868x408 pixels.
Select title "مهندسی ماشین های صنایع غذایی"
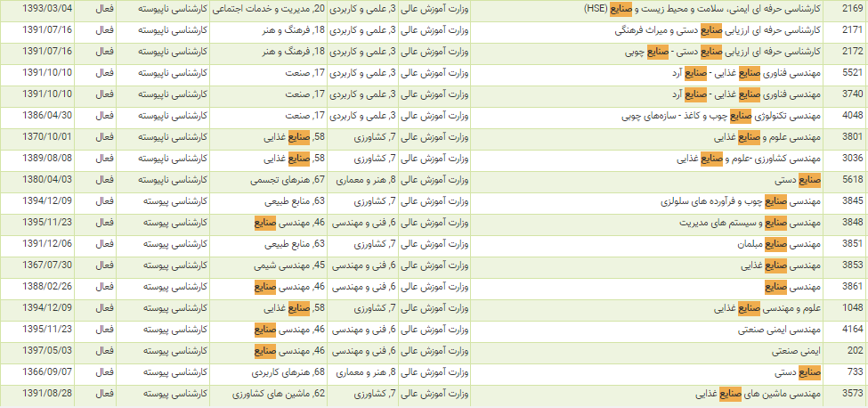point(759,394)
